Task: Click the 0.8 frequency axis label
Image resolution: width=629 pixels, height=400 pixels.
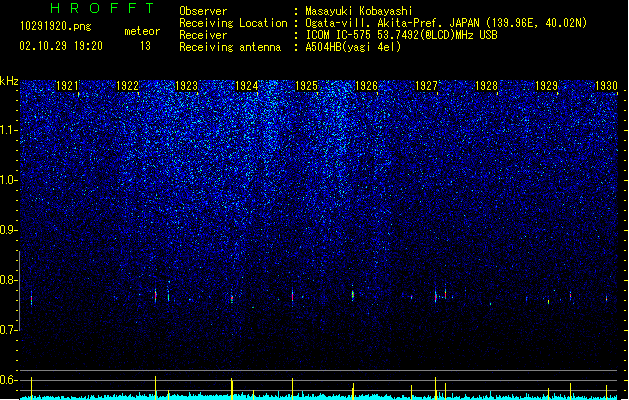Action: pyautogui.click(x=9, y=280)
